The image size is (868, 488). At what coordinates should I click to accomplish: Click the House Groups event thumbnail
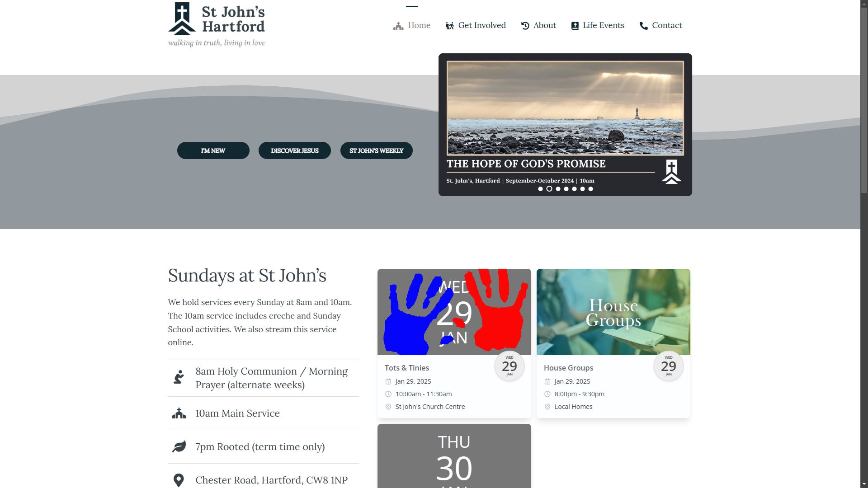pyautogui.click(x=613, y=312)
